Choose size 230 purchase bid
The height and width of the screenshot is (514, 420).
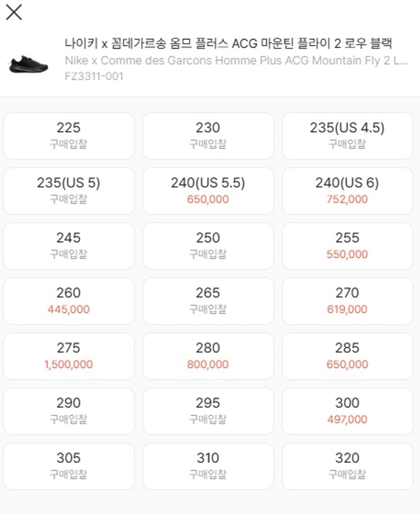208,136
